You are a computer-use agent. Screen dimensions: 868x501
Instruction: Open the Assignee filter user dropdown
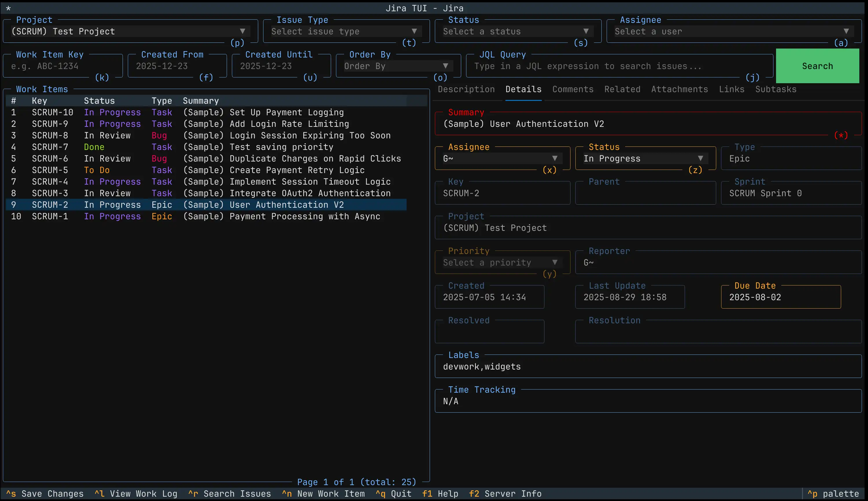[x=734, y=31]
